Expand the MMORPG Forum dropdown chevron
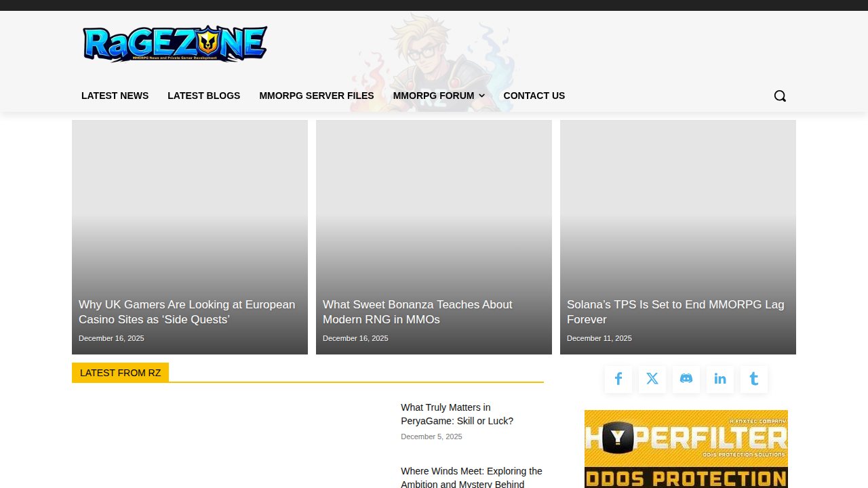The width and height of the screenshot is (868, 488). click(x=481, y=96)
